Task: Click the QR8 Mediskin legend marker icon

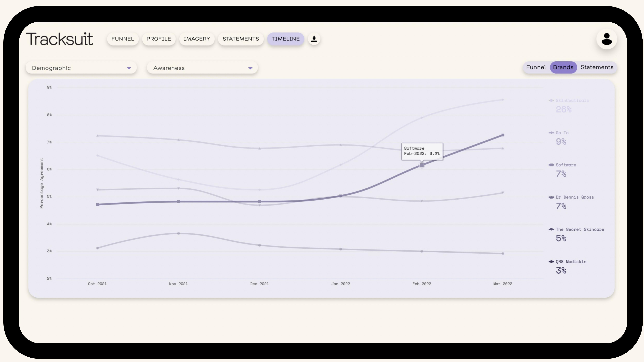Action: tap(551, 262)
